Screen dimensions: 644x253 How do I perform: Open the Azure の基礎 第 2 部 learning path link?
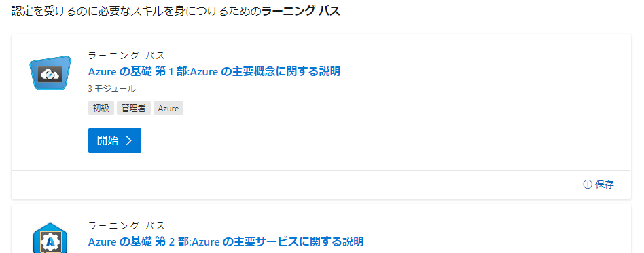[x=226, y=241]
